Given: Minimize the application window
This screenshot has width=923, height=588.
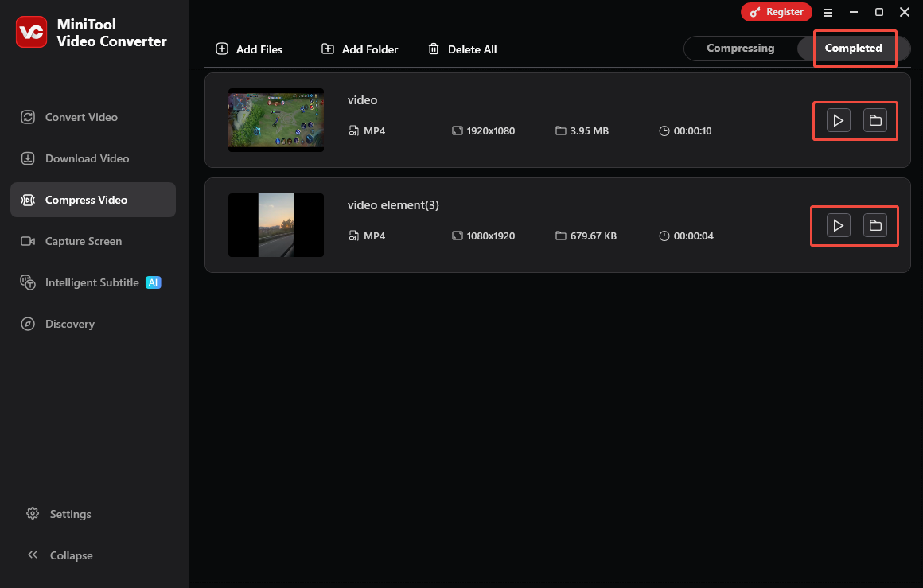Looking at the screenshot, I should pos(854,13).
